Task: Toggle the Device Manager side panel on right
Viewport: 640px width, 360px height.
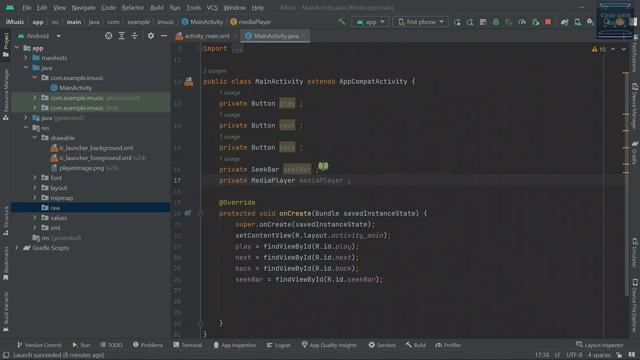Action: [635, 106]
